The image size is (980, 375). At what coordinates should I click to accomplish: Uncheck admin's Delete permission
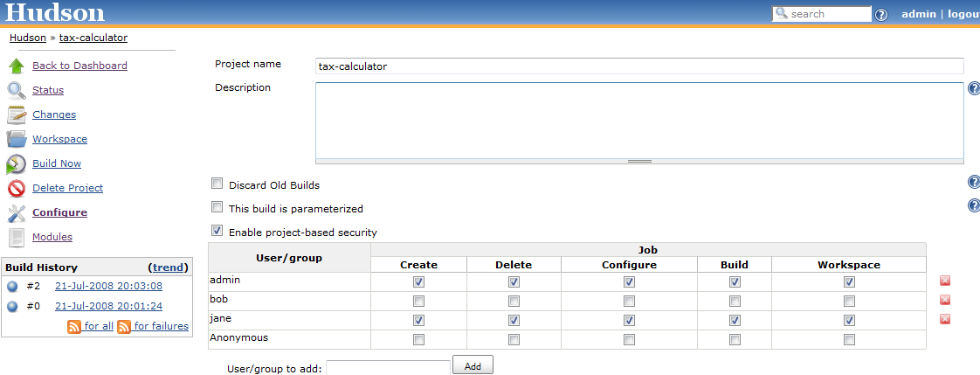coord(514,281)
